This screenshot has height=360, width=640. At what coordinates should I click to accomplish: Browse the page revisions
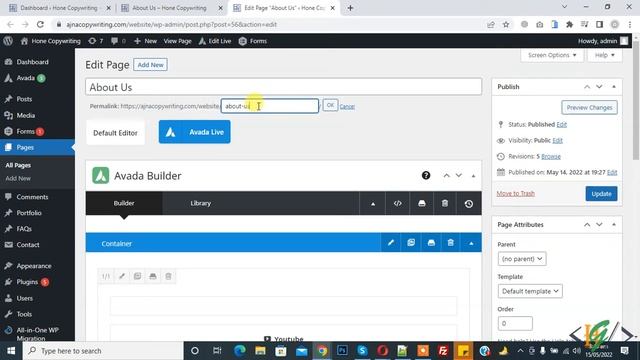point(551,156)
